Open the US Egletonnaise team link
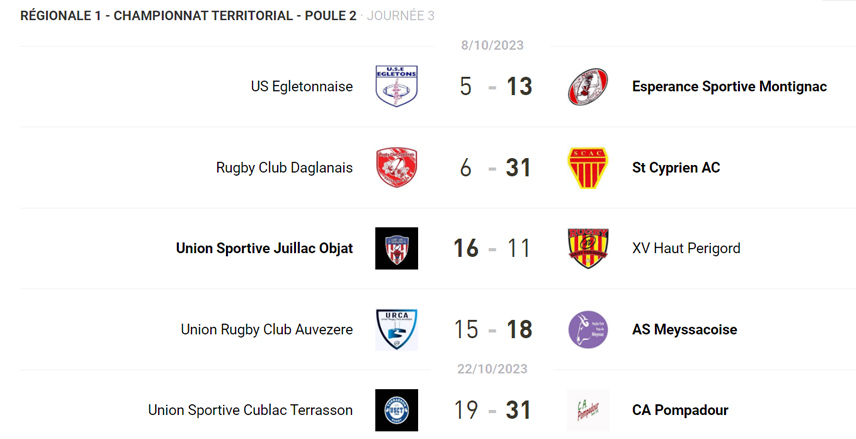This screenshot has height=439, width=856. pyautogui.click(x=301, y=86)
